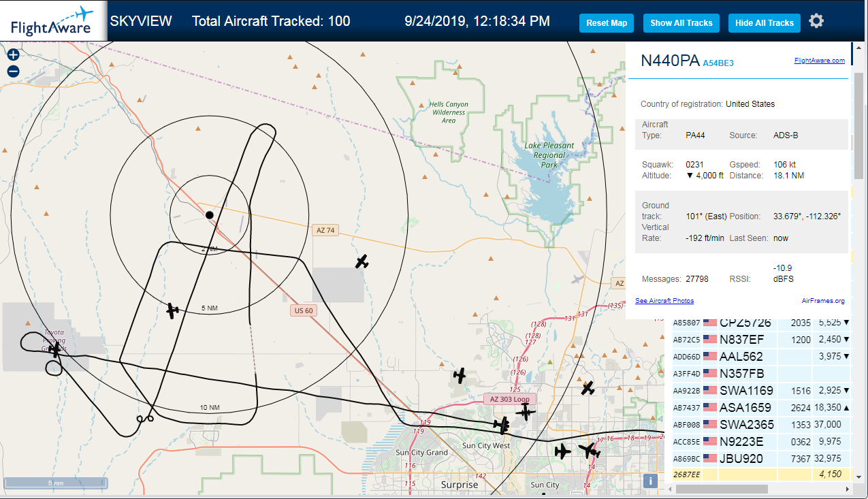Click the SKYVIEW title in the header
This screenshot has height=499, width=868.
pos(141,21)
